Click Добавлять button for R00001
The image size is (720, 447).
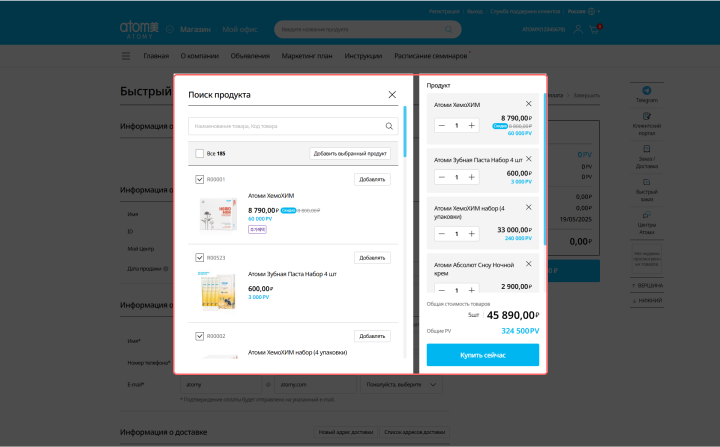point(372,179)
